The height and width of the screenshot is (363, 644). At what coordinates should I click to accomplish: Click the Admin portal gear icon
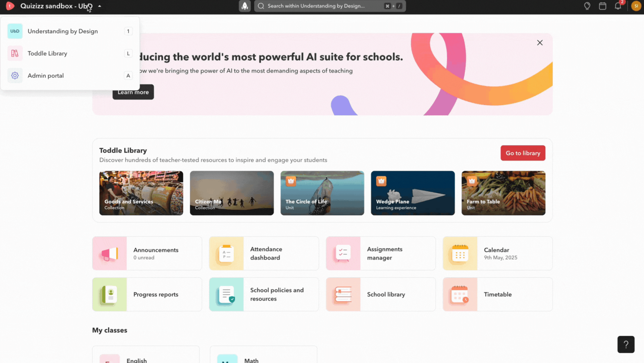pyautogui.click(x=15, y=75)
